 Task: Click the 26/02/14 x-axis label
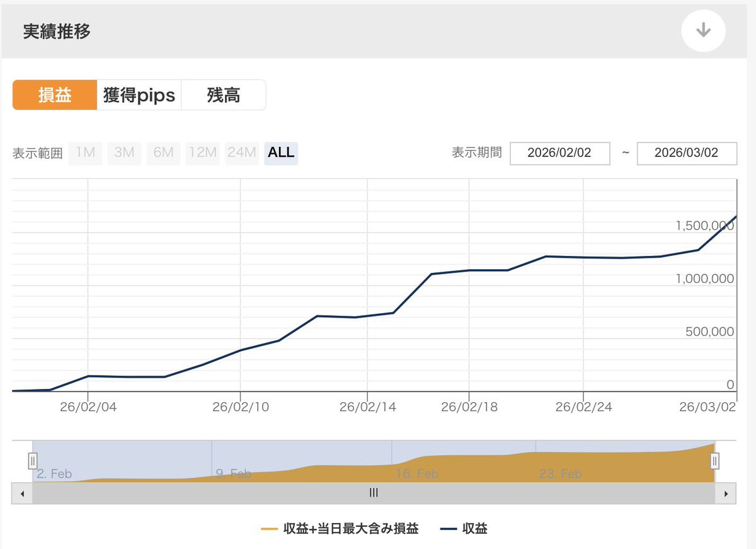coord(368,407)
